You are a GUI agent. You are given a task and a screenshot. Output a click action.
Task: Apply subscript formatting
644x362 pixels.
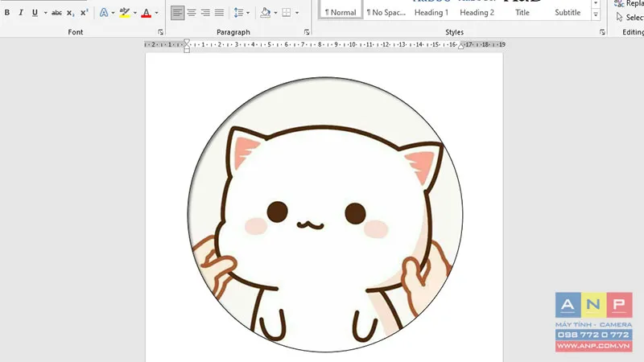coord(71,13)
